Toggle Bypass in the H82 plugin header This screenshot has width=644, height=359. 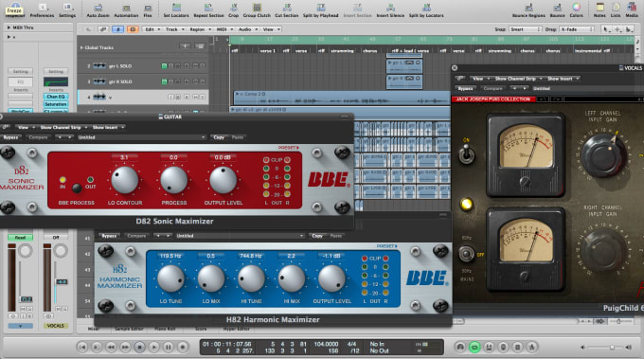click(x=109, y=236)
